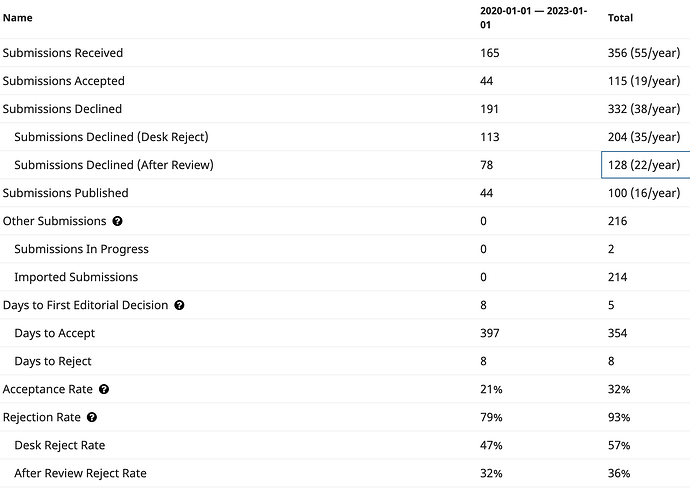The height and width of the screenshot is (493, 690).
Task: Click the question mark next to Acceptance Rate
Action: (x=104, y=389)
